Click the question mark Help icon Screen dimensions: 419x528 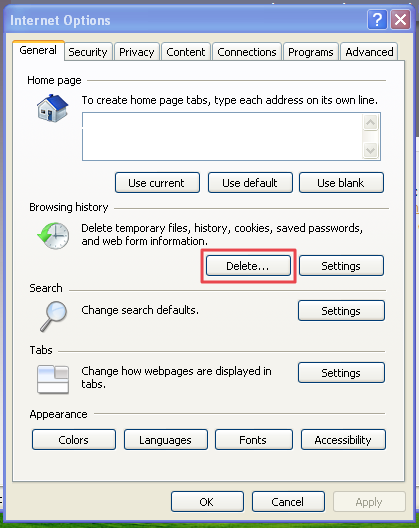click(x=377, y=20)
